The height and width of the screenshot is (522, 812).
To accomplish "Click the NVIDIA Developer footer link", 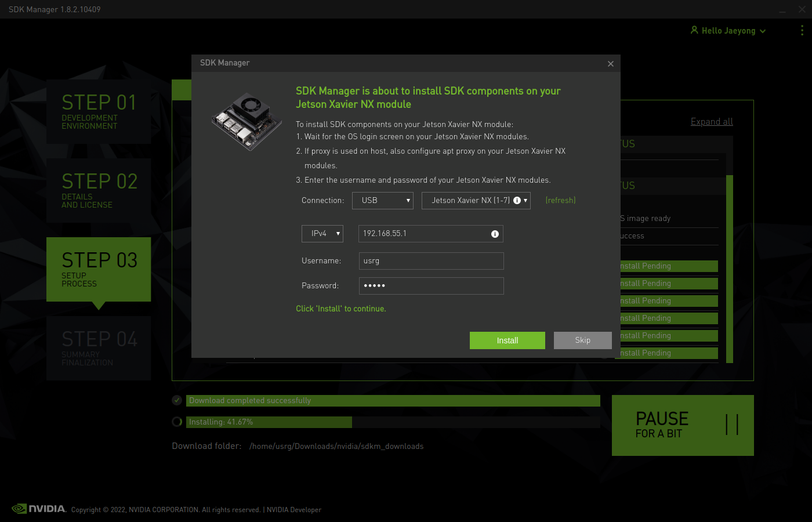I will pyautogui.click(x=294, y=510).
